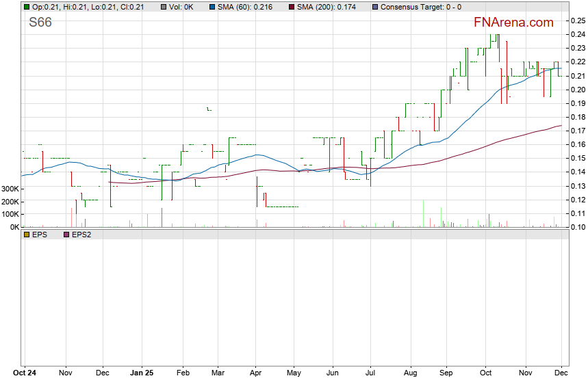Click the 300K volume axis label
This screenshot has height=387, width=588.
10,188
